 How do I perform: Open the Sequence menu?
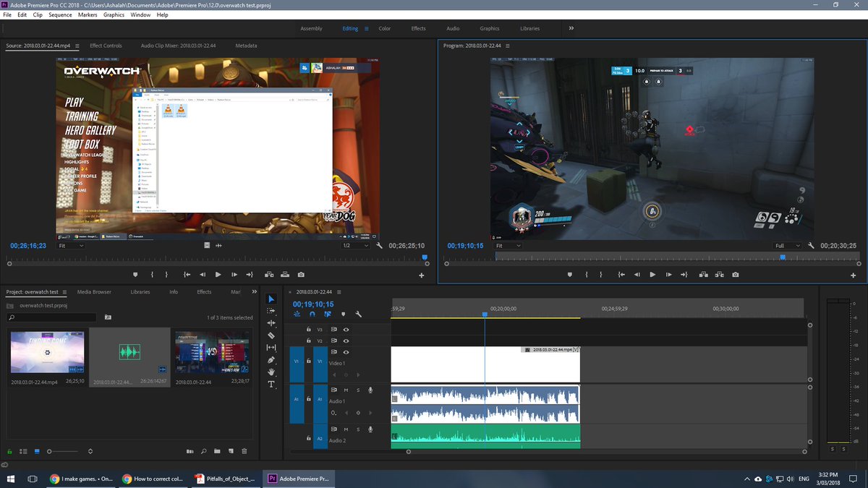click(x=60, y=14)
